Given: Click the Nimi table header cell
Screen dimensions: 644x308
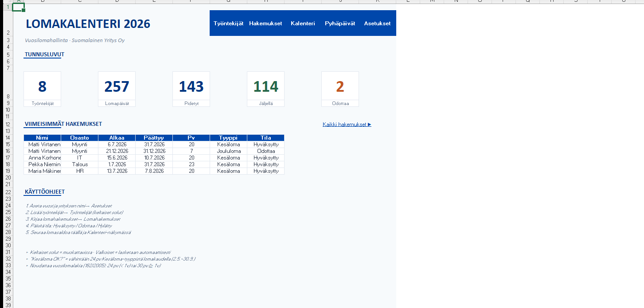Looking at the screenshot, I should click(42, 138).
